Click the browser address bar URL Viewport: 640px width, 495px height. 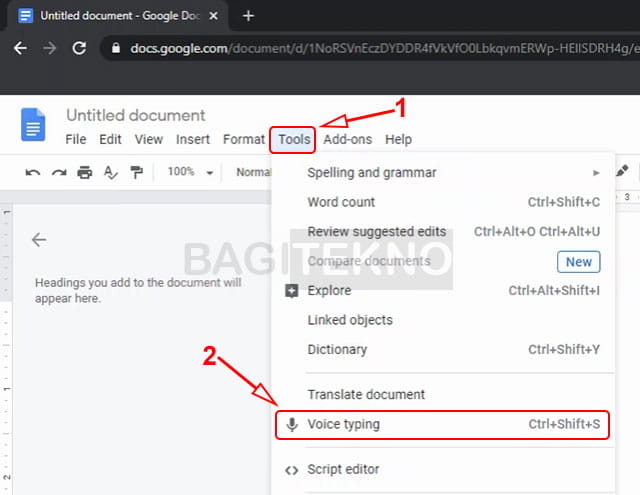(x=384, y=49)
